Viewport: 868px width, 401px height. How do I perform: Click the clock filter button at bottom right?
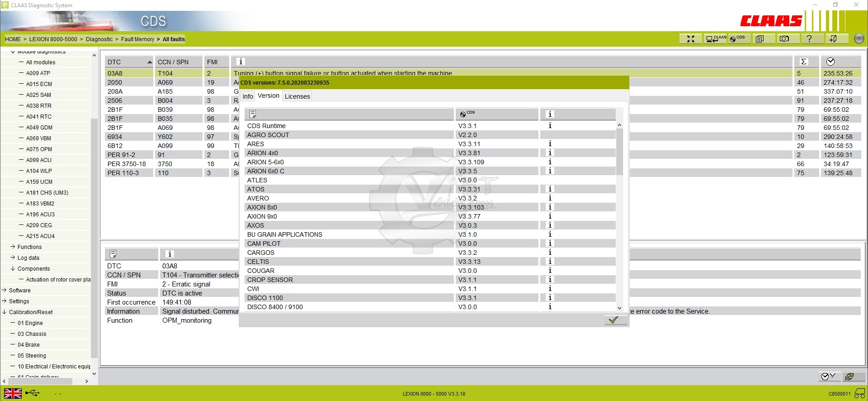click(x=828, y=377)
